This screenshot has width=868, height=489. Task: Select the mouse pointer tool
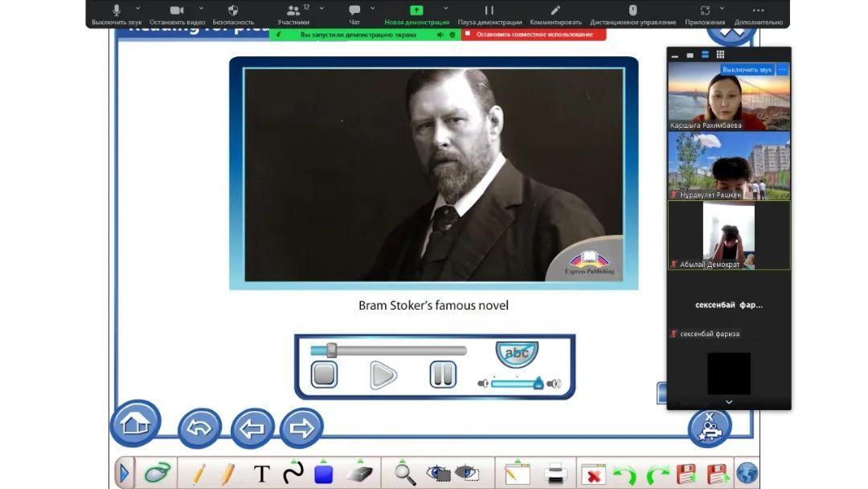pyautogui.click(x=158, y=474)
